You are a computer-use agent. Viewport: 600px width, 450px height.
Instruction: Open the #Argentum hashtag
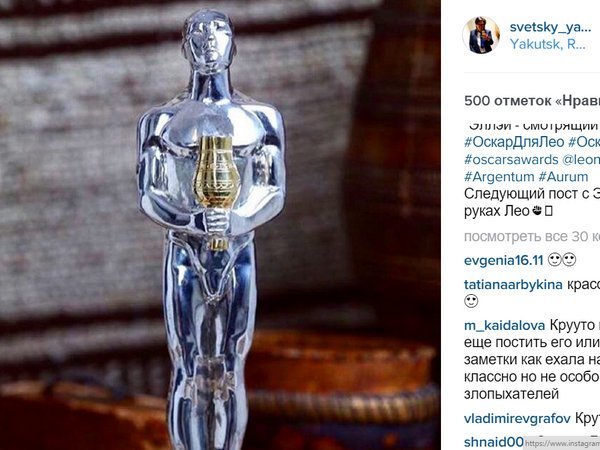(x=499, y=177)
